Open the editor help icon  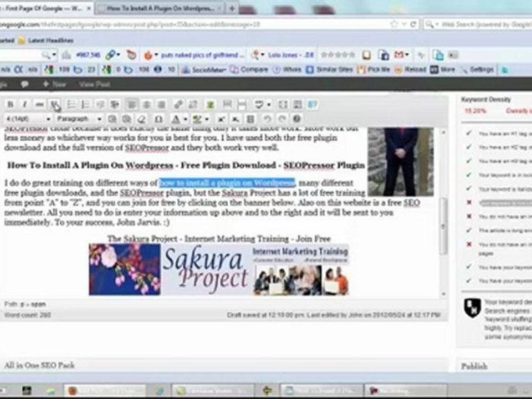pyautogui.click(x=297, y=119)
